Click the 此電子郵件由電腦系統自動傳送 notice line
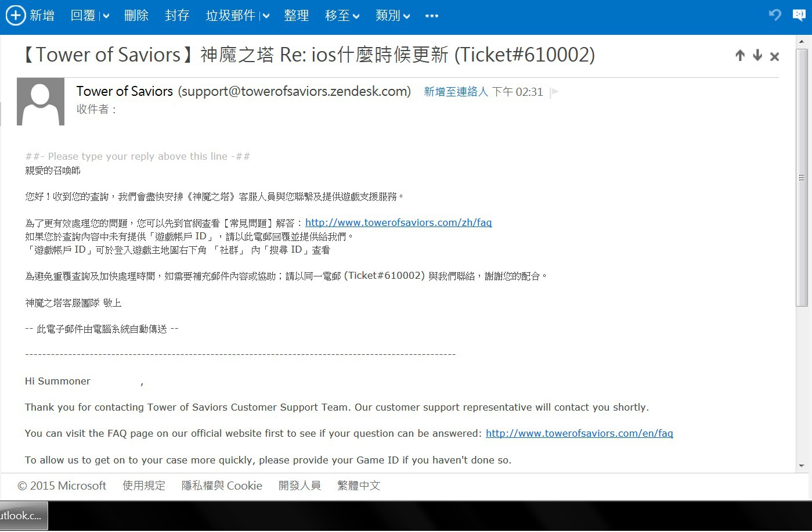 102,329
